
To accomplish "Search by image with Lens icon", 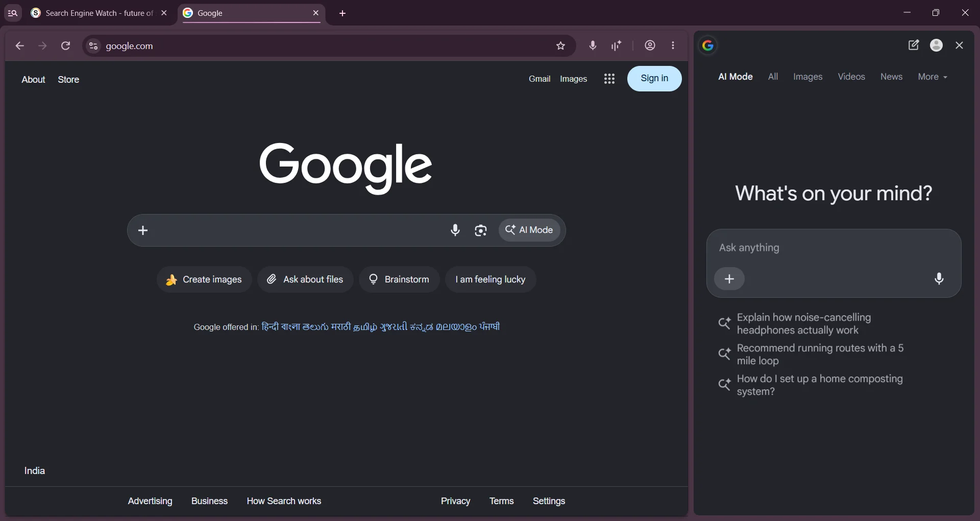I will click(481, 230).
